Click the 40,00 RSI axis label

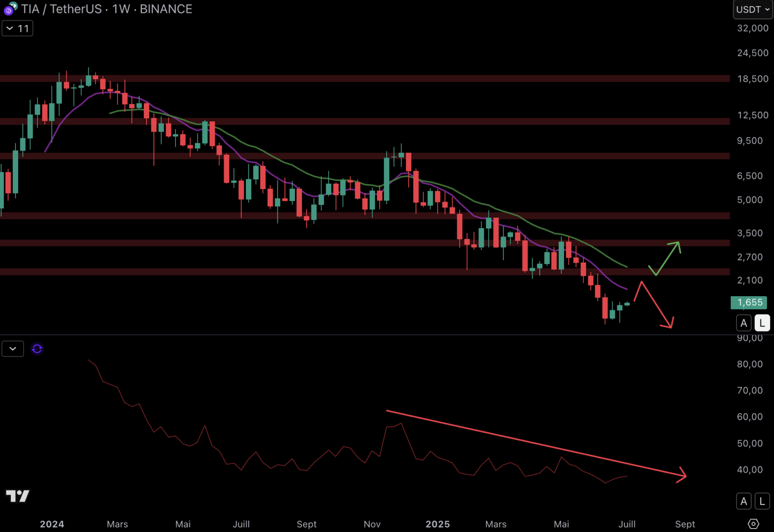750,470
